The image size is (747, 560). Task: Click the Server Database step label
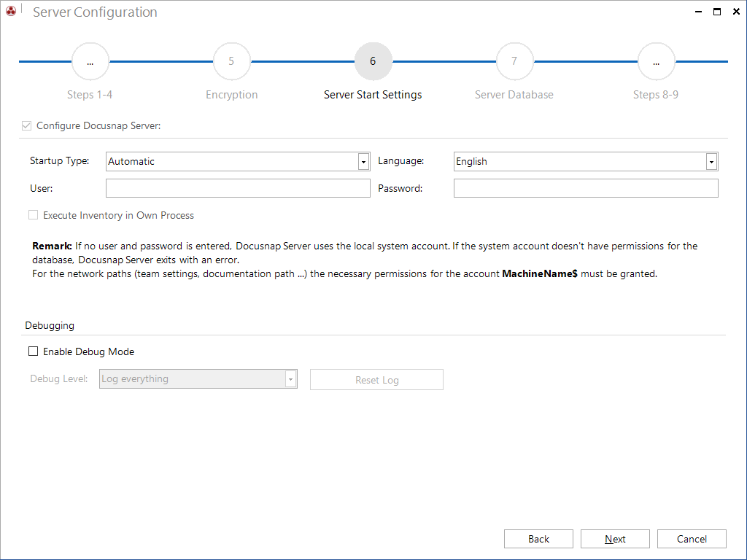click(514, 95)
